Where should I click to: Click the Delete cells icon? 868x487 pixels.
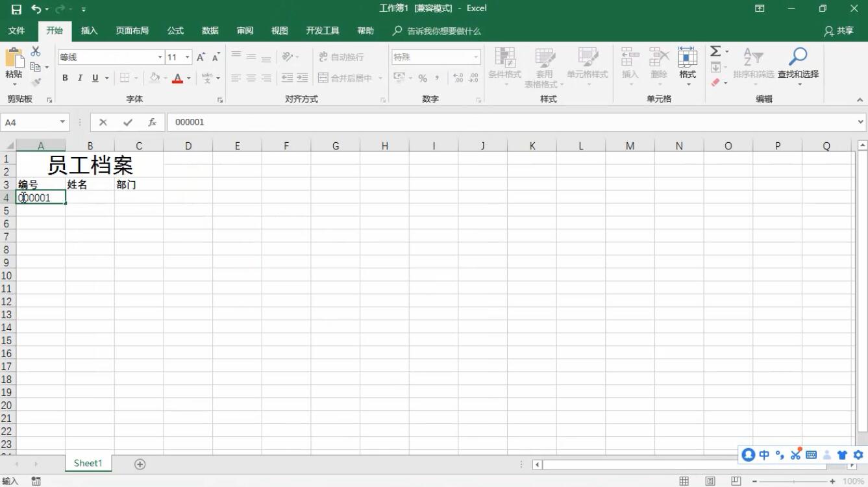coord(659,57)
